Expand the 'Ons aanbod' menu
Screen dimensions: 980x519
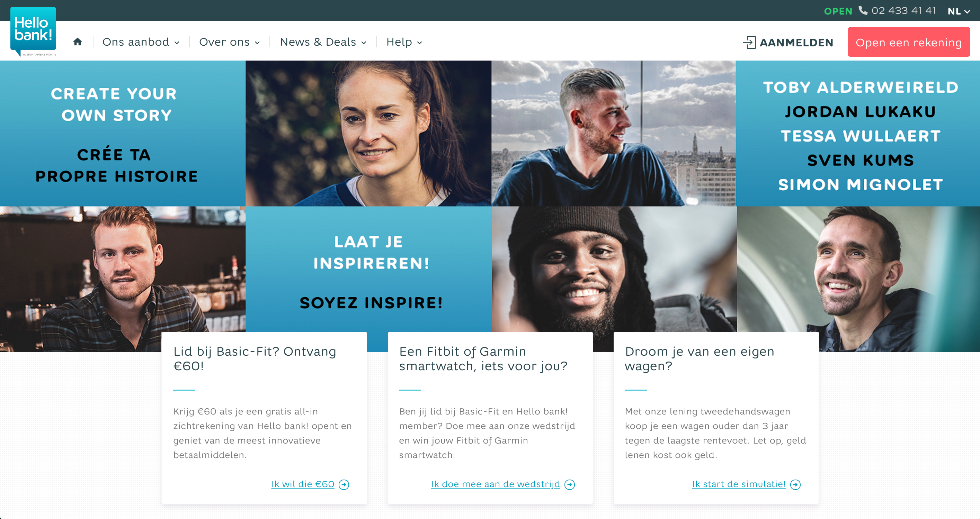[x=141, y=42]
